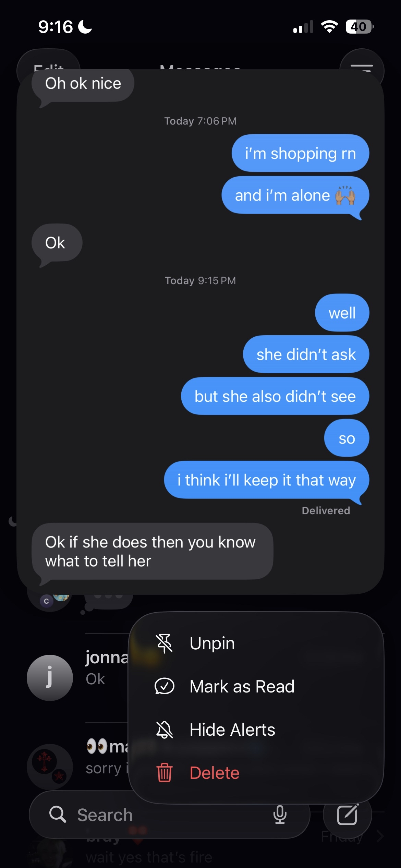Tap the magnifying glass search icon

pos(58,815)
